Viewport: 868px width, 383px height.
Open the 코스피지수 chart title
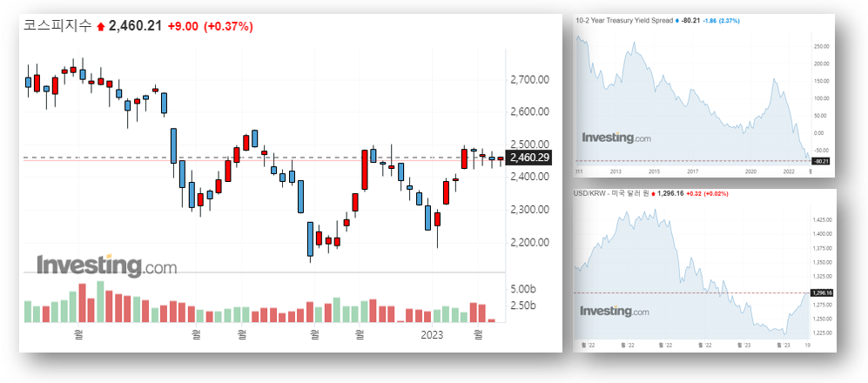(57, 26)
